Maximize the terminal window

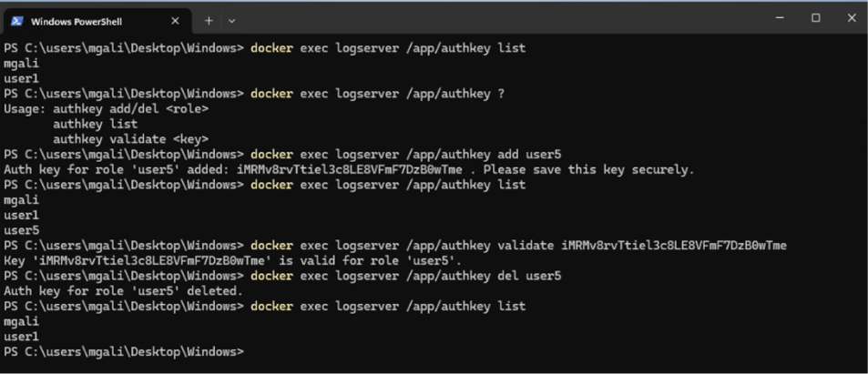click(816, 17)
